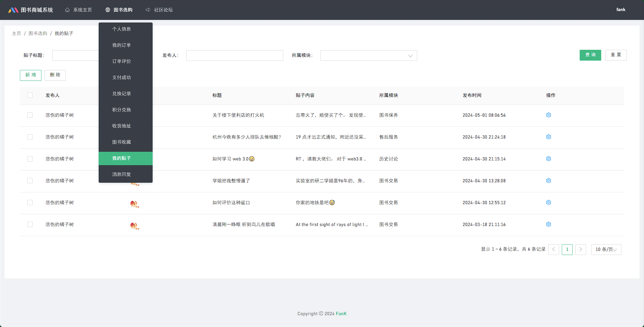This screenshot has width=644, height=327.
Task: Click the home icon beside 系统主页
Action: point(67,10)
